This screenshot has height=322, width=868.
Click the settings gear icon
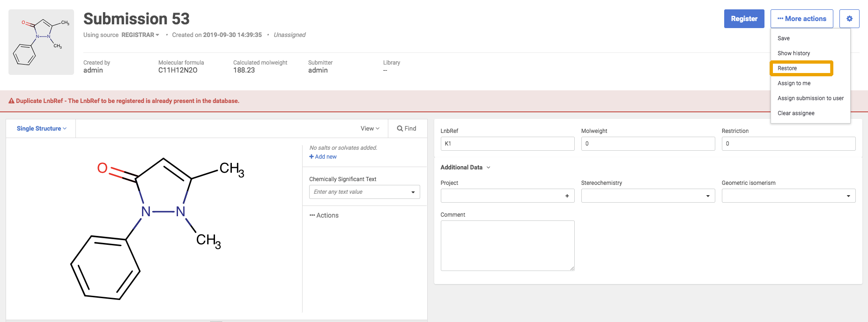[849, 19]
